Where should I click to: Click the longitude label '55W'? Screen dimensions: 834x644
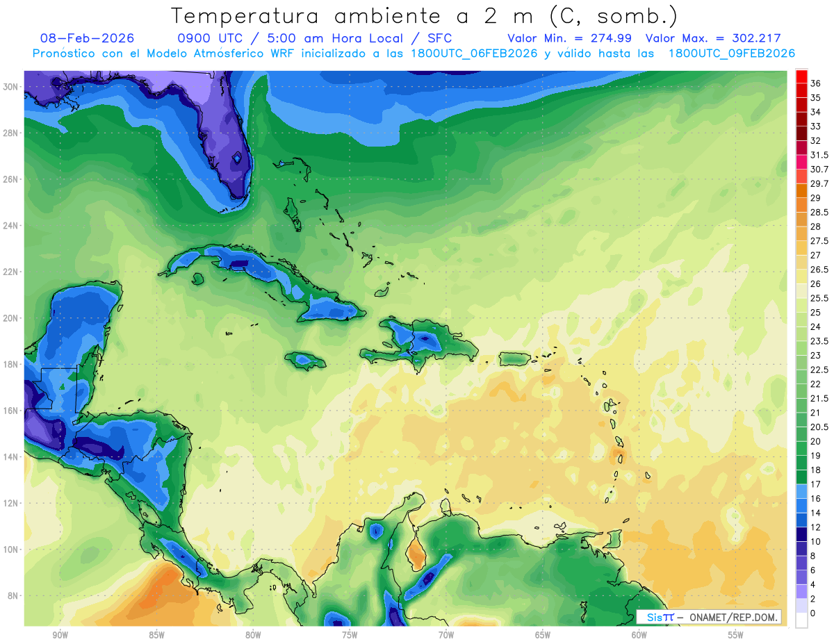tap(736, 635)
